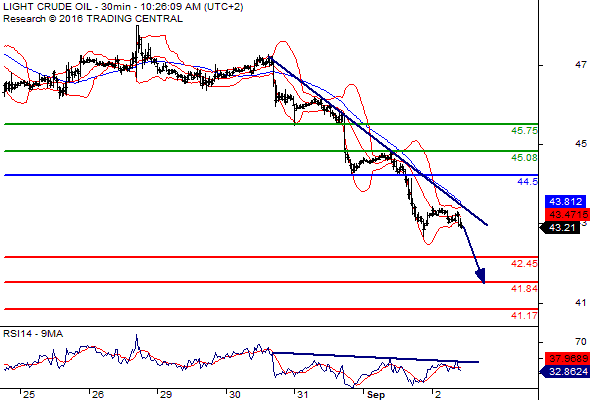590x400 pixels.
Task: Select the blue 32.8624 RSI tag
Action: [565, 372]
